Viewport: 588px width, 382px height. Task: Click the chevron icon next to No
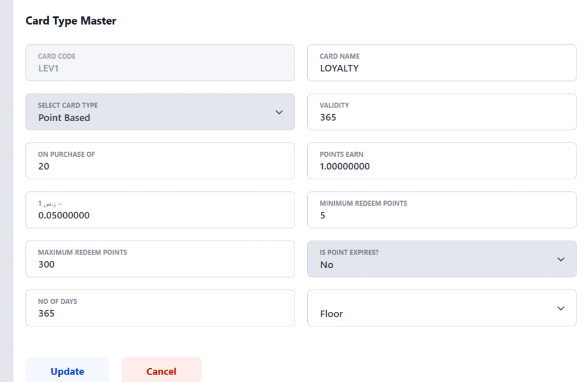point(561,259)
